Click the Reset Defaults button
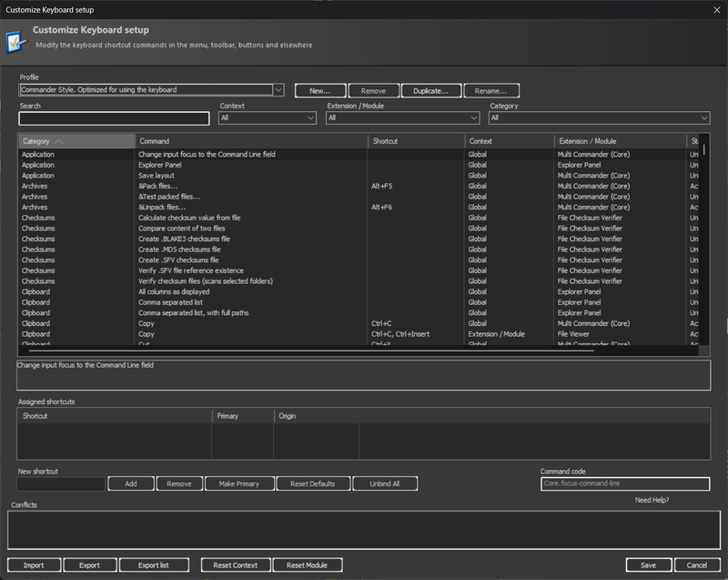The height and width of the screenshot is (580, 728). (313, 483)
